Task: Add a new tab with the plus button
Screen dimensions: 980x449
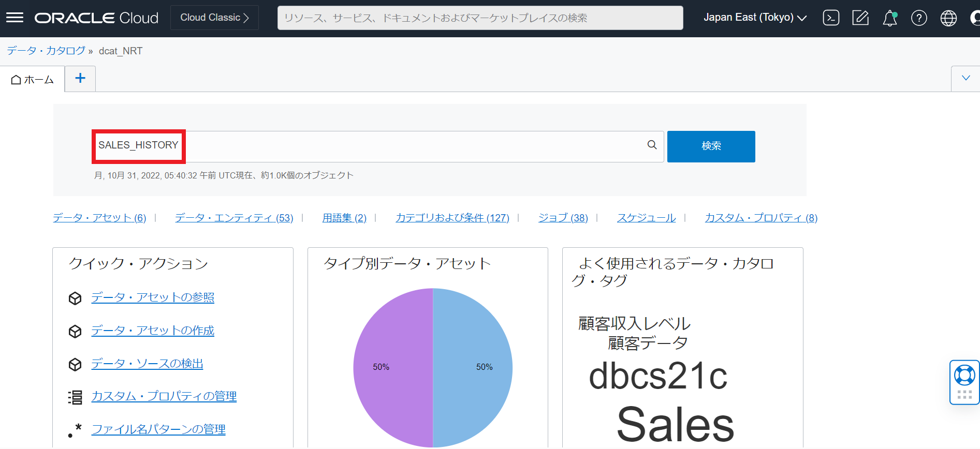Action: [80, 79]
